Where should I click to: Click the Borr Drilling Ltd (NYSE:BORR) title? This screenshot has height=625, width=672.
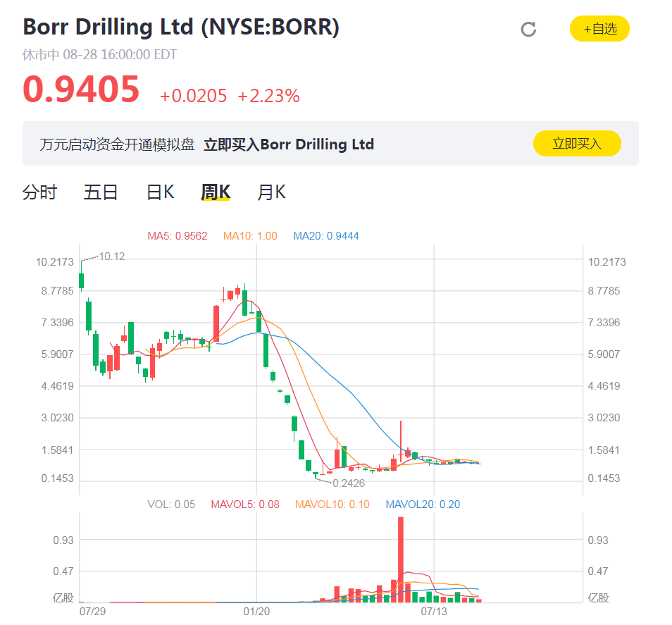[x=181, y=27]
